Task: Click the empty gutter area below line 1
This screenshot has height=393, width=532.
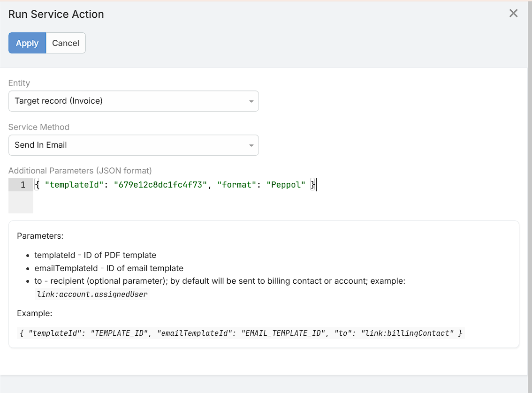Action: pyautogui.click(x=21, y=202)
